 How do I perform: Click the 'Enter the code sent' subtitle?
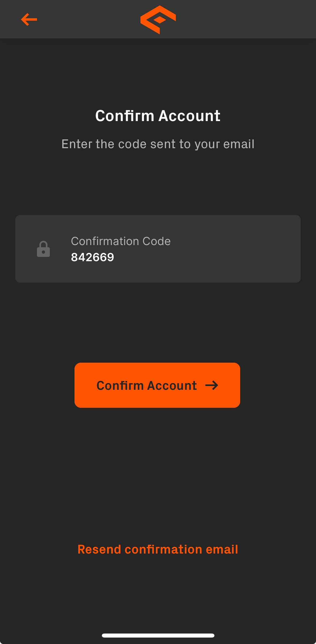pos(158,144)
